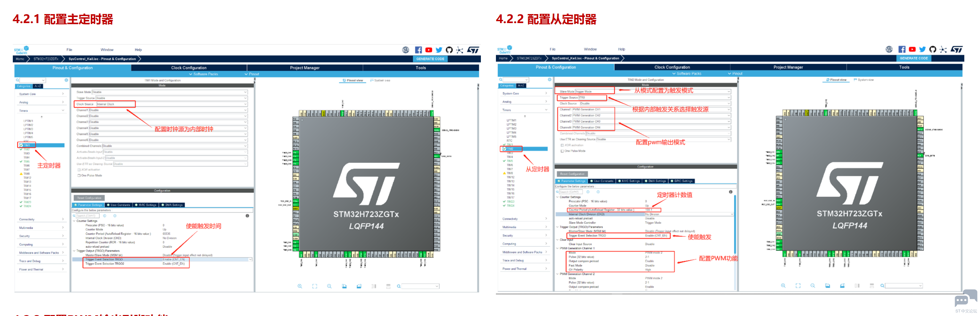Click ST community star icon in left screenshot
Screen dimensions: 980x316
coord(459,50)
